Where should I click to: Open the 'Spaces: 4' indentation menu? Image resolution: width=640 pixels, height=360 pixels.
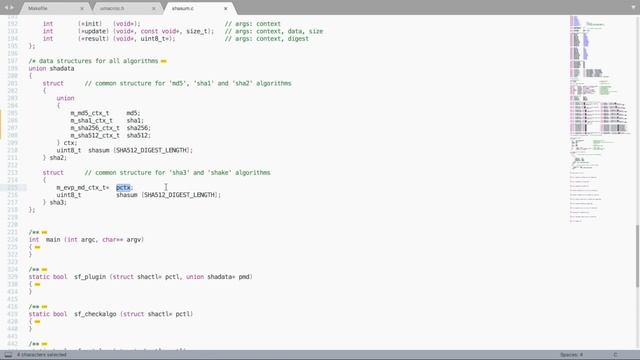571,355
